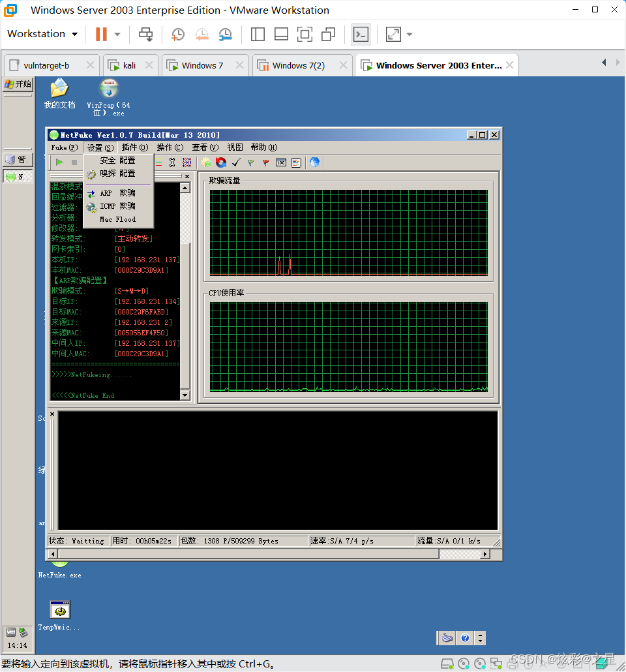Screen dimensions: 626x672
Task: Click the hard disk status icon in VMware status bar
Action: pos(447,664)
